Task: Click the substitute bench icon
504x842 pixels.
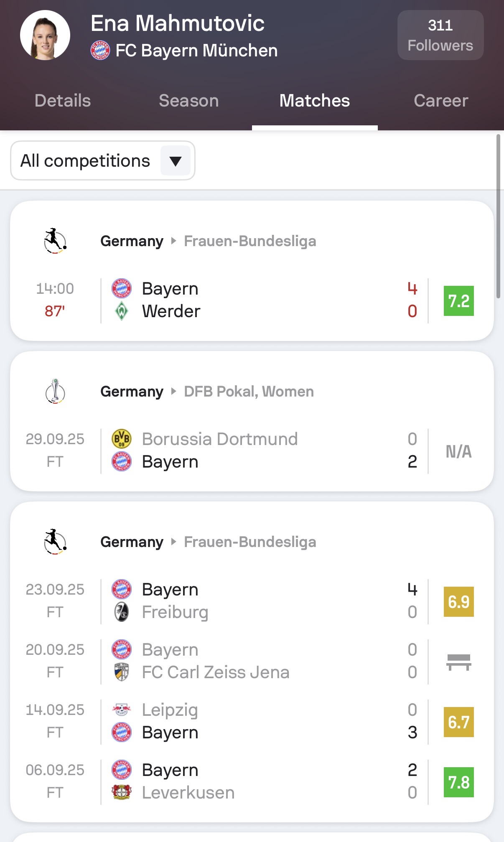Action: 458,661
